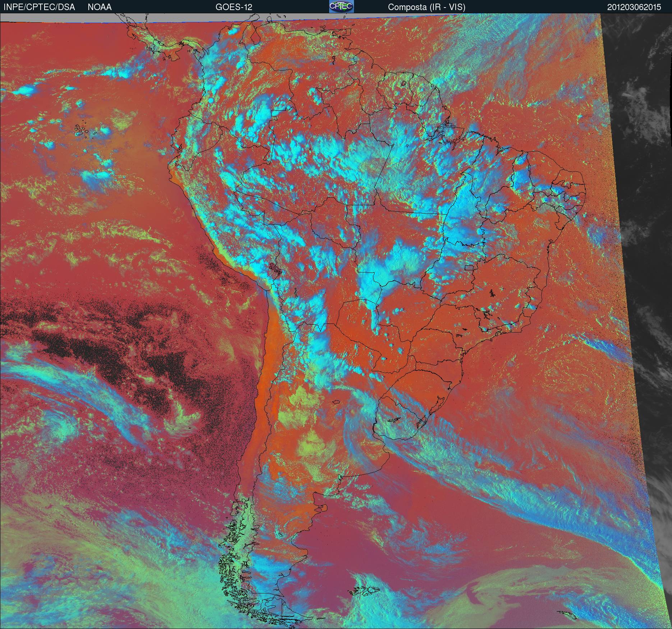The width and height of the screenshot is (672, 629).
Task: Click the CPTEC logo in the header
Action: (341, 6)
